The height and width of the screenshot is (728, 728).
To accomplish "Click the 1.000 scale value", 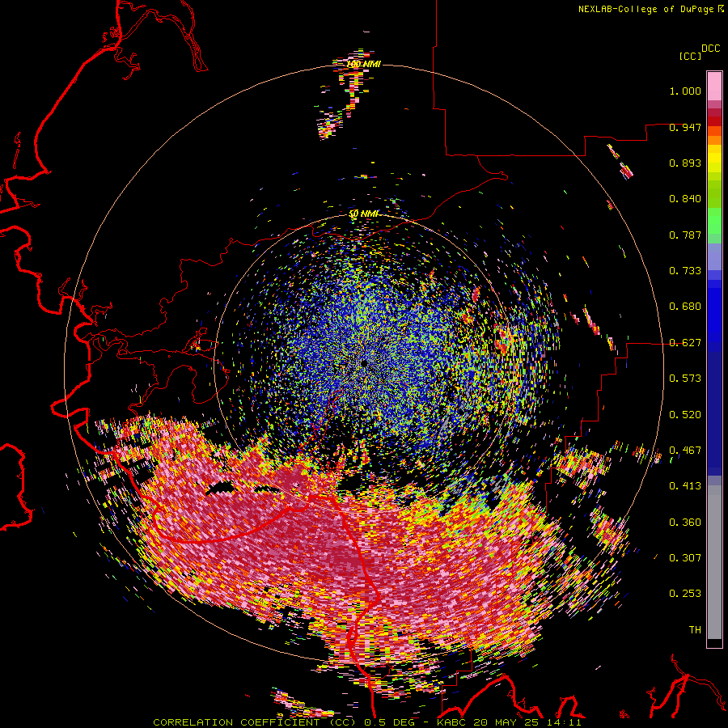I will pos(685,91).
